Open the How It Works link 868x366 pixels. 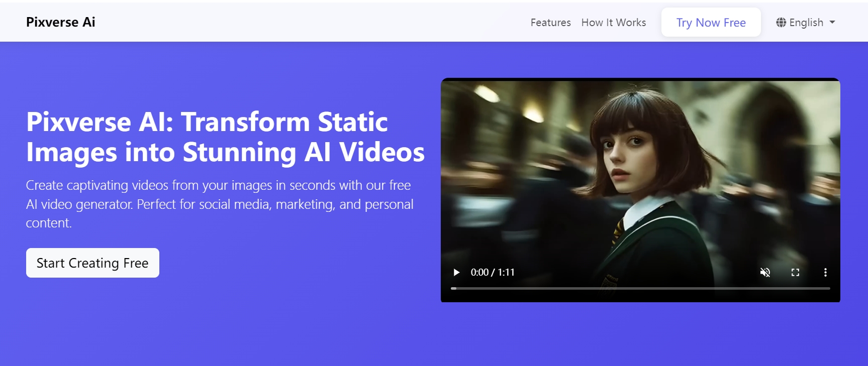[614, 23]
